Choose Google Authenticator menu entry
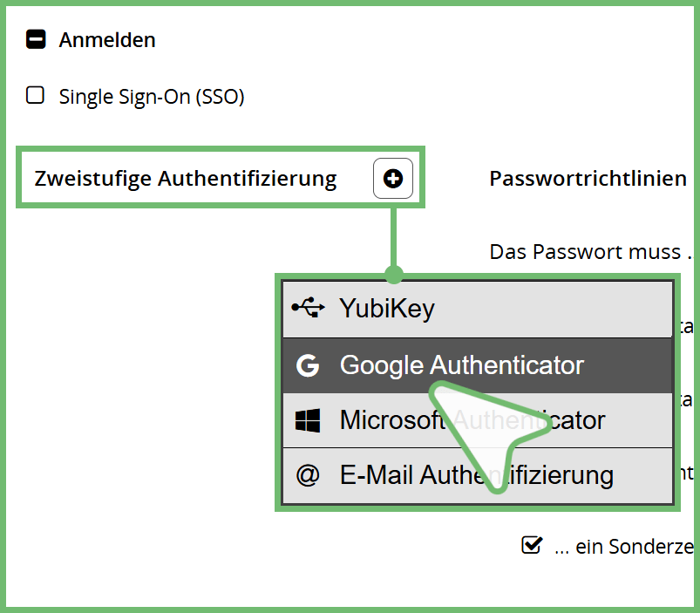Image resolution: width=700 pixels, height=613 pixels. [x=462, y=365]
